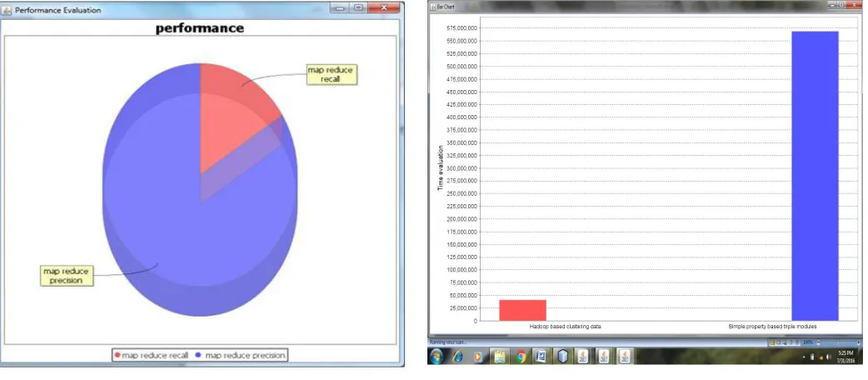The width and height of the screenshot is (868, 380).
Task: Click 'Hadoop based clustering data' axis label
Action: (565, 327)
